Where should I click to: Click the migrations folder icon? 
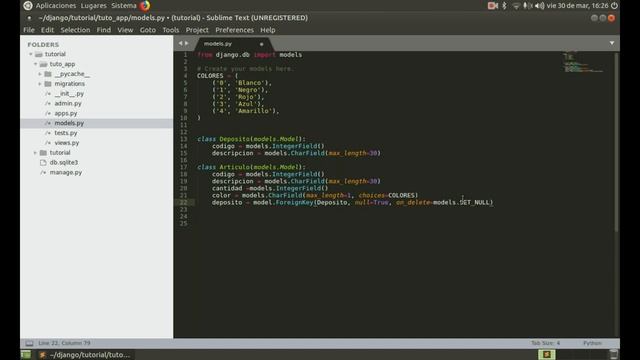(x=48, y=84)
